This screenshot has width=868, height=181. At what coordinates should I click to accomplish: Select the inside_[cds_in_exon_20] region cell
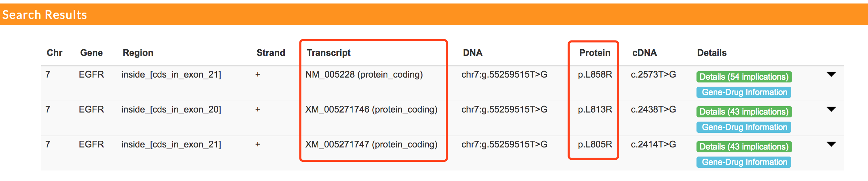[171, 110]
